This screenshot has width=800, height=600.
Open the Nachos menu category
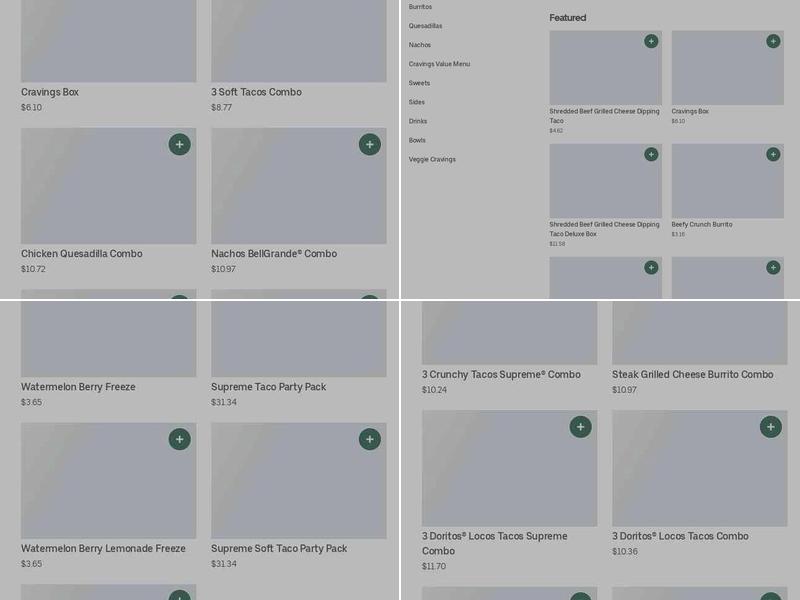pyautogui.click(x=420, y=45)
